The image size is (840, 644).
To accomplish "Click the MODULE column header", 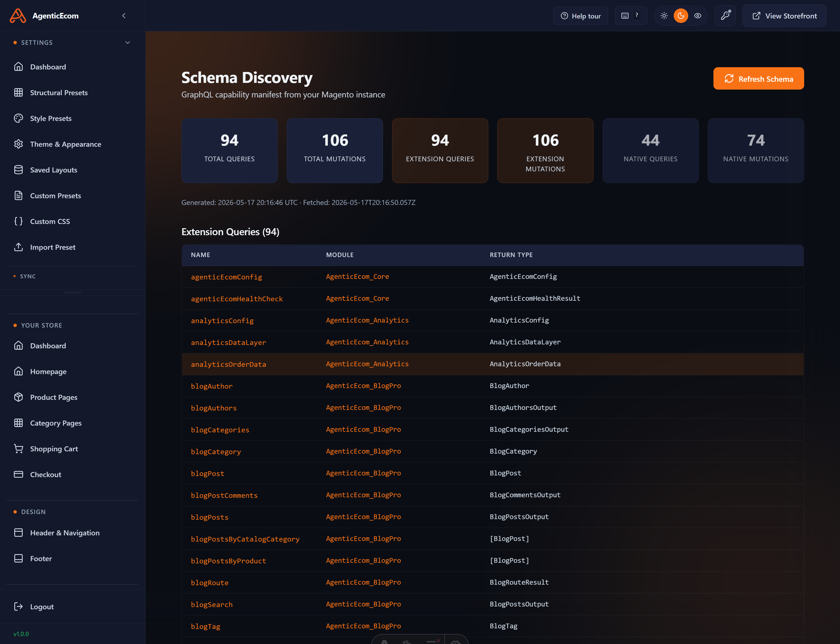I will tap(340, 255).
